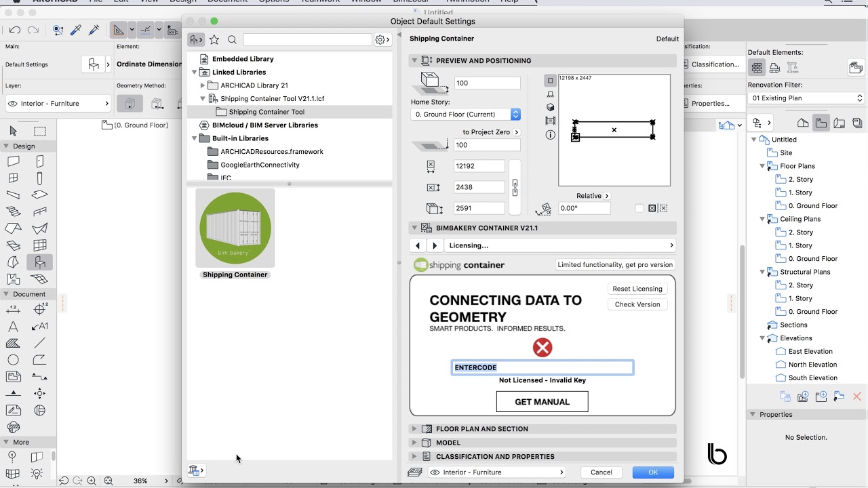Select the Shipping Container object thumbnail
The height and width of the screenshot is (488, 868).
235,228
